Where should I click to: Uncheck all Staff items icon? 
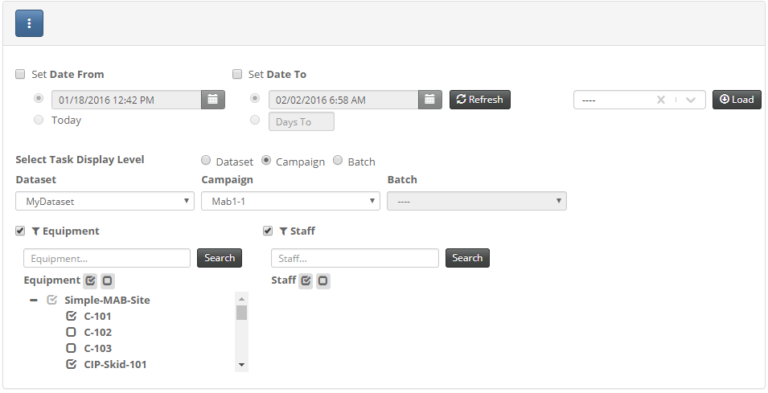tap(323, 281)
